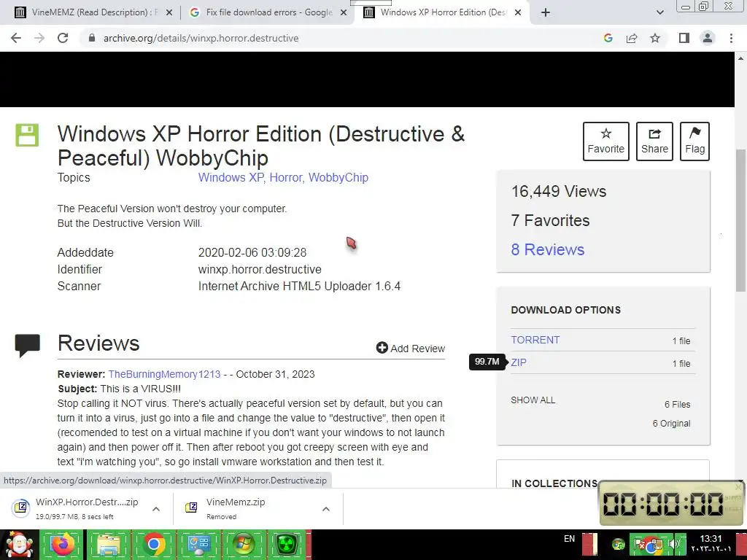Click the scrollbar up arrow
Viewport: 747px width, 560px height.
[x=741, y=58]
